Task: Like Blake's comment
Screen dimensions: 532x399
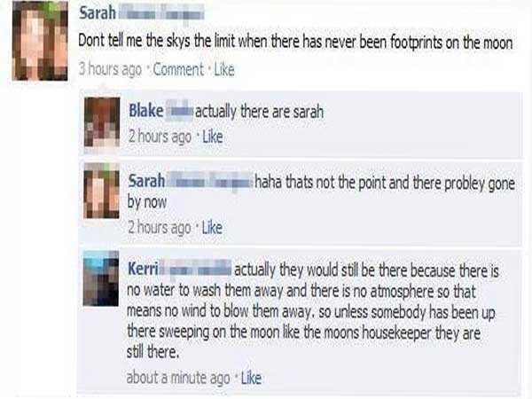Action: pyautogui.click(x=213, y=137)
